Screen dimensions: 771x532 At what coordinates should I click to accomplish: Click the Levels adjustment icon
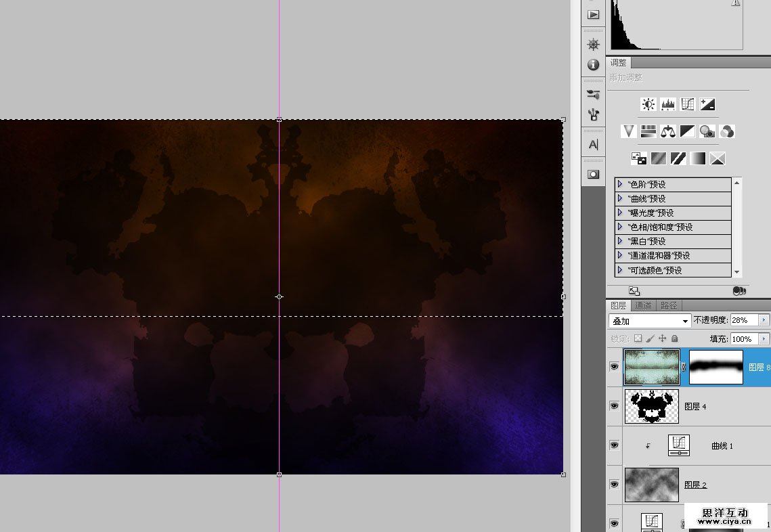click(x=668, y=104)
